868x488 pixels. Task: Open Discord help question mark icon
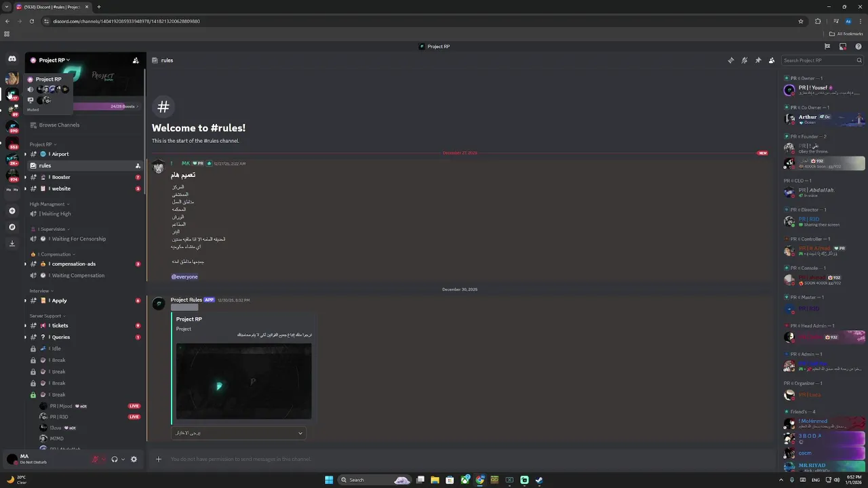(859, 47)
